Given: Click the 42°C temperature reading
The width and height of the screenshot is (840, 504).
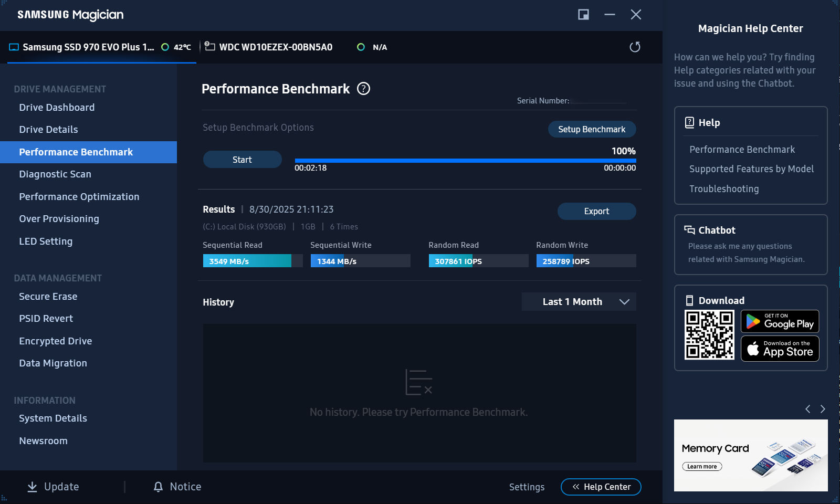Looking at the screenshot, I should tap(182, 47).
